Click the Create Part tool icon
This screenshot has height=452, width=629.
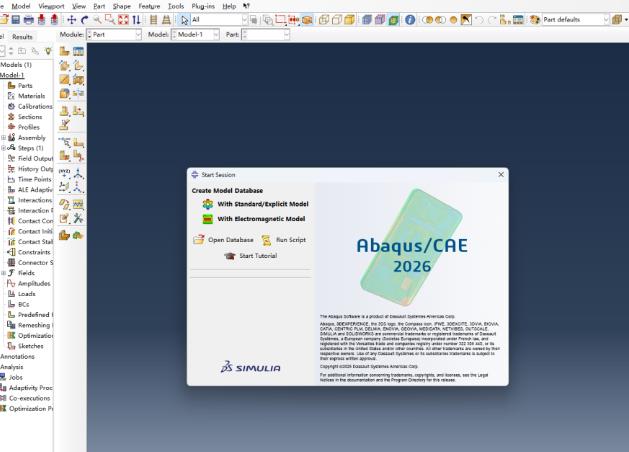pyautogui.click(x=65, y=51)
